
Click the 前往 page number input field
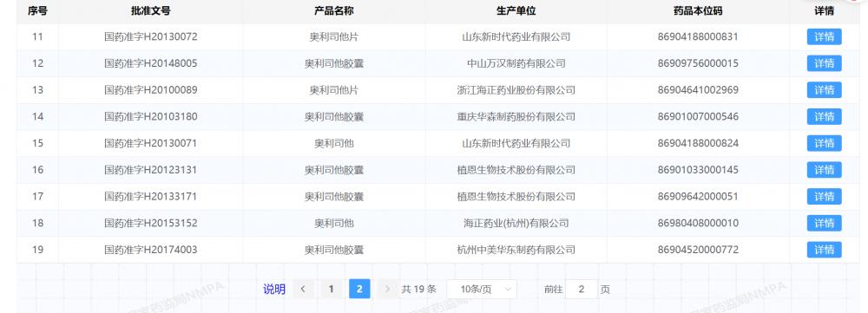582,289
